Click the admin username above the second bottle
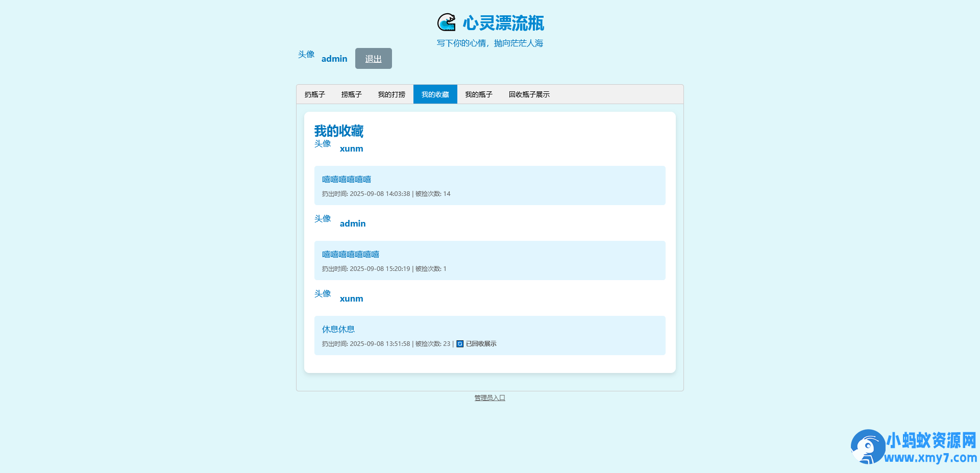 click(353, 223)
